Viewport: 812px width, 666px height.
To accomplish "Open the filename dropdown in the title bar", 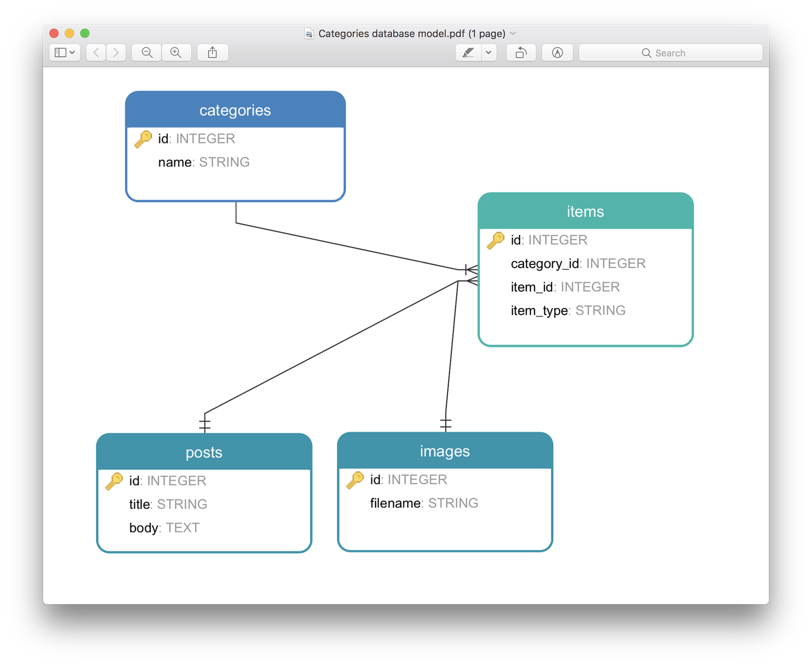I will coord(514,33).
